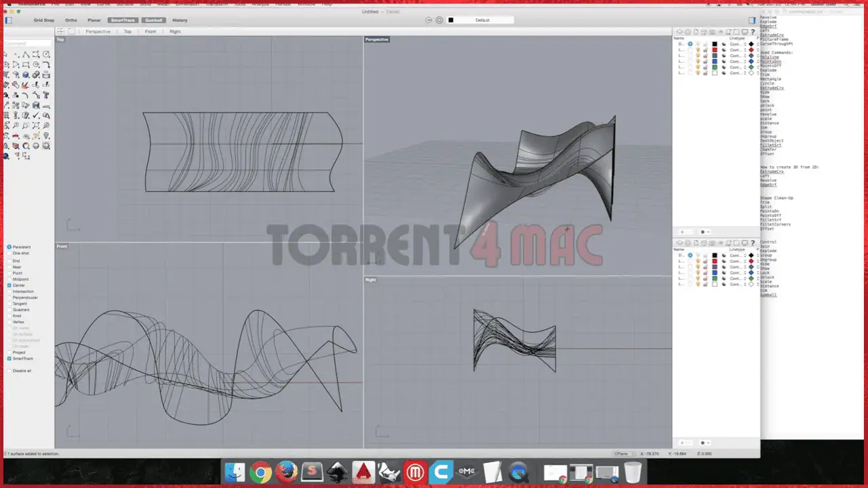This screenshot has width=868, height=488.
Task: Enable the Midpoint object snap
Action: 9,279
